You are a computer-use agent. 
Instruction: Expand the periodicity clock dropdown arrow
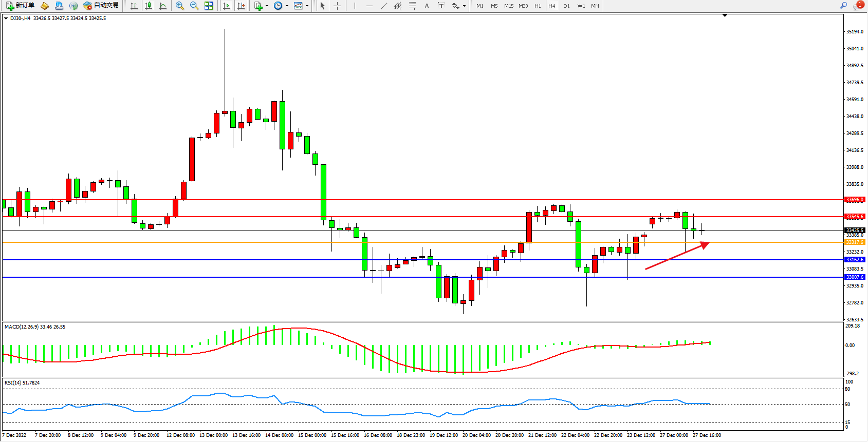pos(287,6)
